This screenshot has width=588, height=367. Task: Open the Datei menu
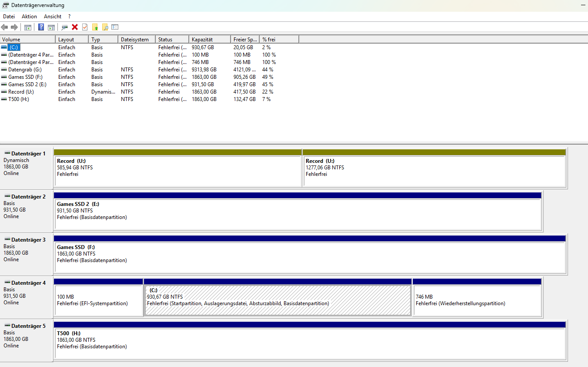(x=9, y=17)
